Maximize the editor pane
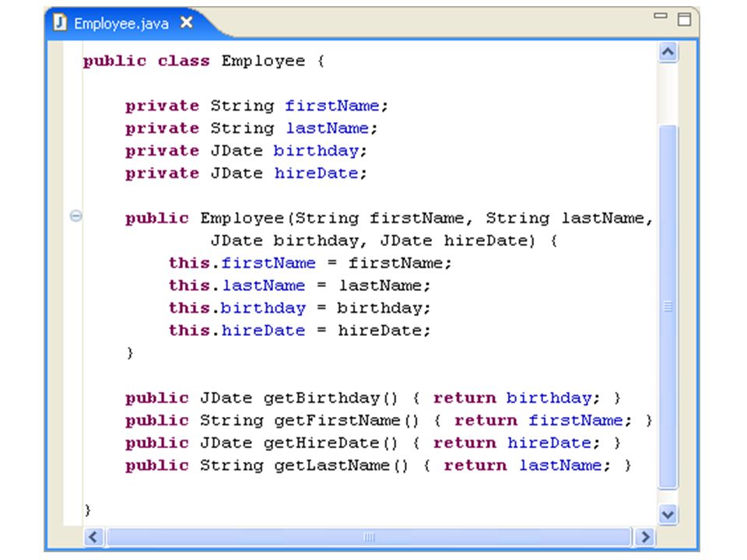Image resolution: width=747 pixels, height=560 pixels. tap(684, 19)
